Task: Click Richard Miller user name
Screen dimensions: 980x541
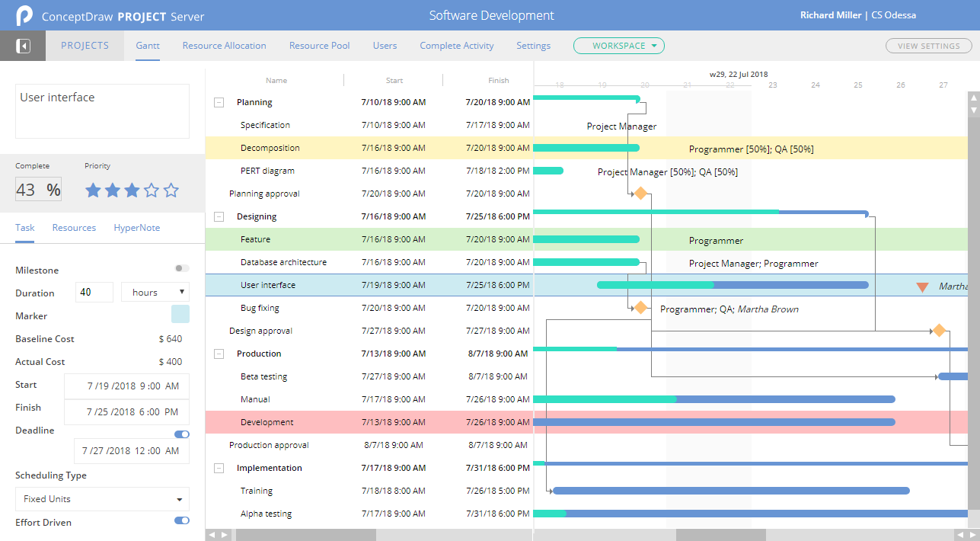Action: (x=831, y=15)
